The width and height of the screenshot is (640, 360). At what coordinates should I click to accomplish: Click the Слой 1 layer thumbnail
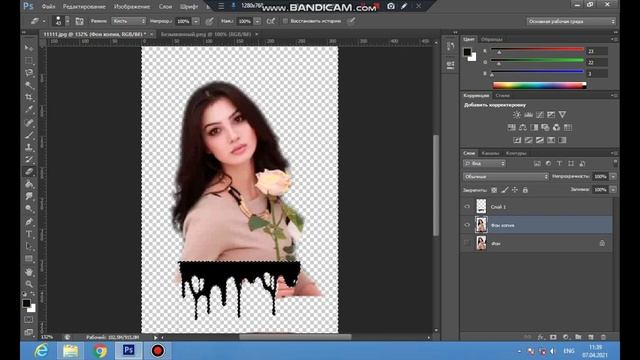[481, 207]
